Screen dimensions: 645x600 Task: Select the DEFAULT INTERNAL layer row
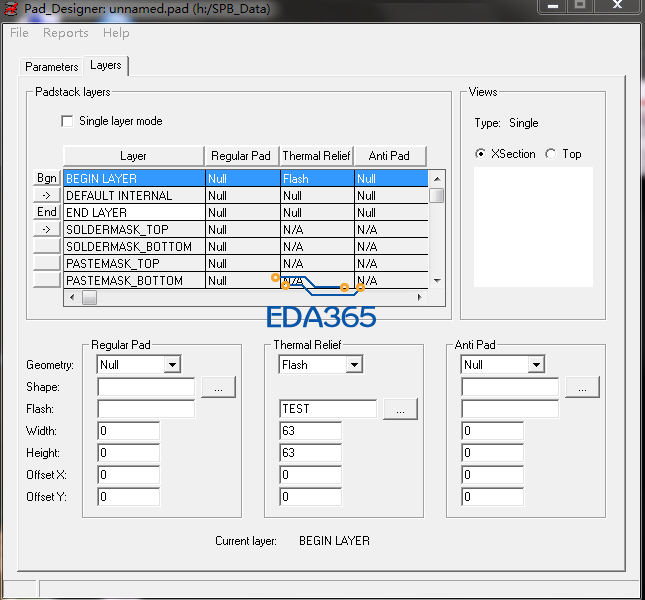coord(246,195)
